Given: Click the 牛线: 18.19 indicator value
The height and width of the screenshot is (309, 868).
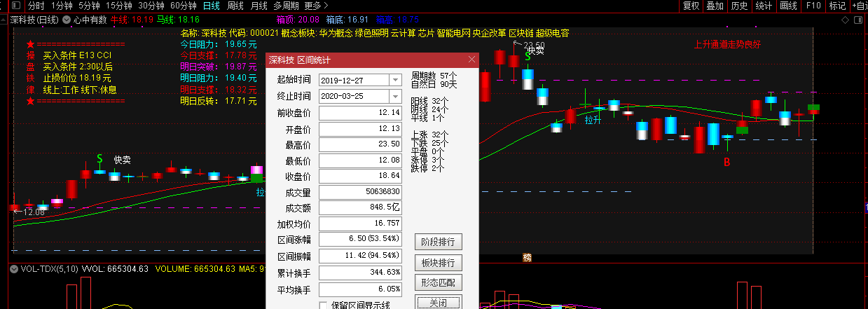Looking at the screenshot, I should point(132,20).
